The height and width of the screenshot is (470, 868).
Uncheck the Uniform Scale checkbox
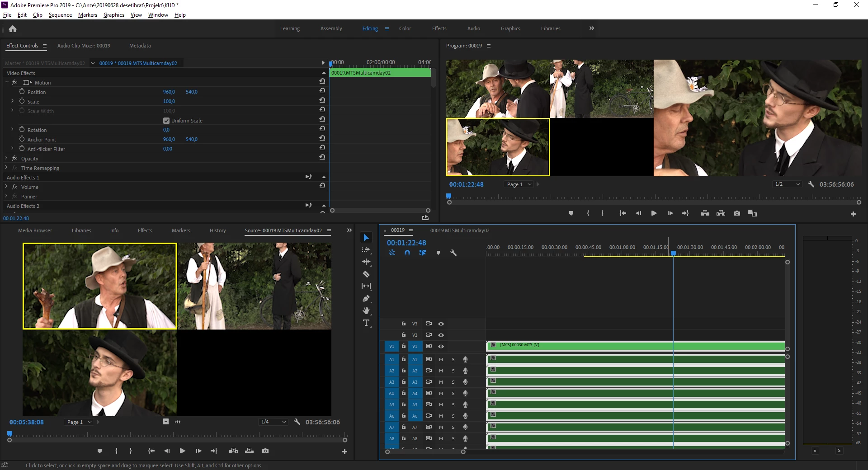click(x=166, y=121)
